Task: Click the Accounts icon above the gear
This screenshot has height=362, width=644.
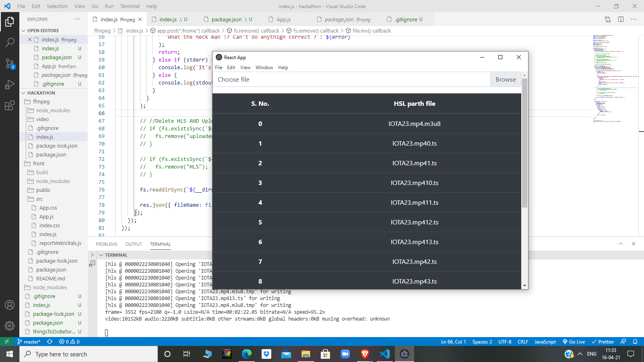Action: [x=10, y=305]
